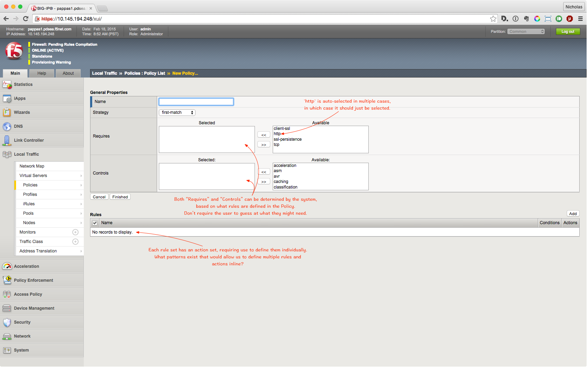
Task: Open the Statistics sidebar icon
Action: pyautogui.click(x=7, y=84)
